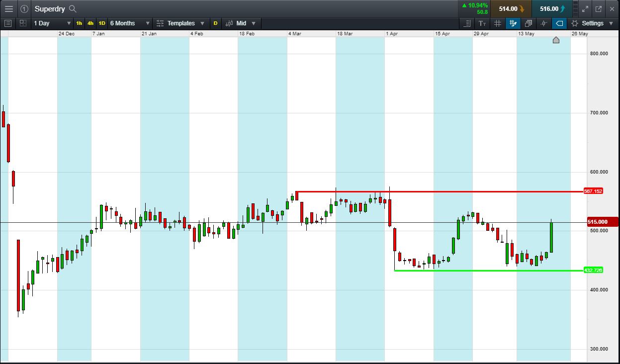This screenshot has height=364, width=620.
Task: Toggle the grid drawing pencil tool
Action: (513, 23)
